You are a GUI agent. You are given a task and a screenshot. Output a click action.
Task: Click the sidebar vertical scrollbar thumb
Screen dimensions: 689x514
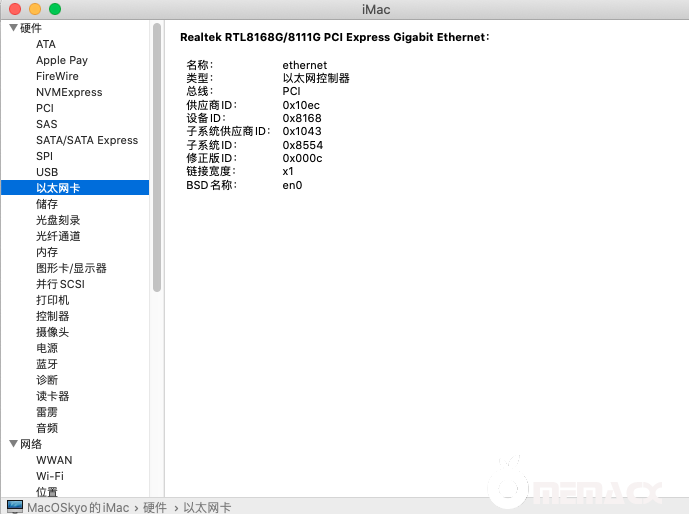point(157,157)
